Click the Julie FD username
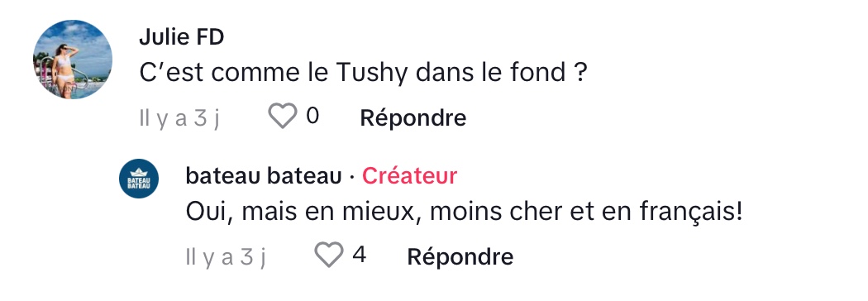The width and height of the screenshot is (868, 301). click(182, 38)
